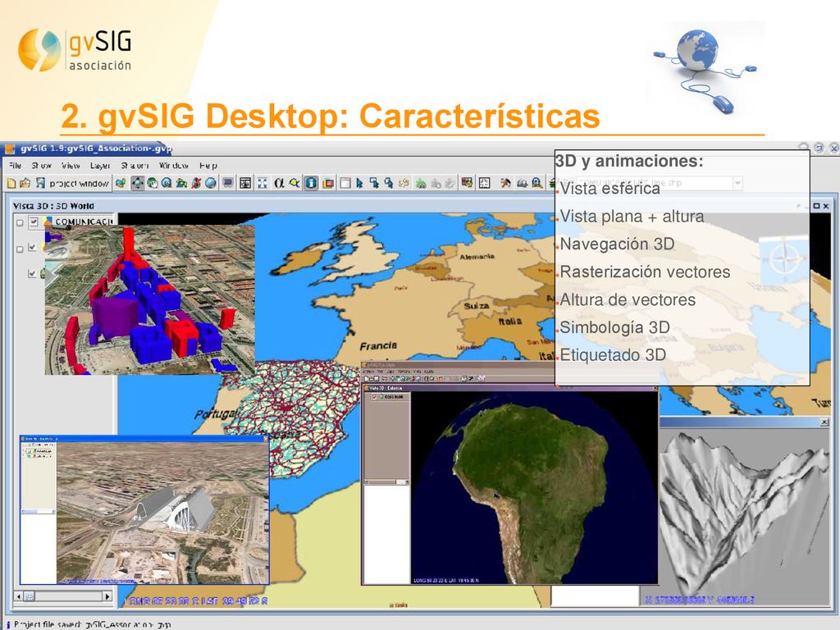This screenshot has width=840, height=630.
Task: Click the 'Navegación 3D' bullet text
Action: pos(617,244)
